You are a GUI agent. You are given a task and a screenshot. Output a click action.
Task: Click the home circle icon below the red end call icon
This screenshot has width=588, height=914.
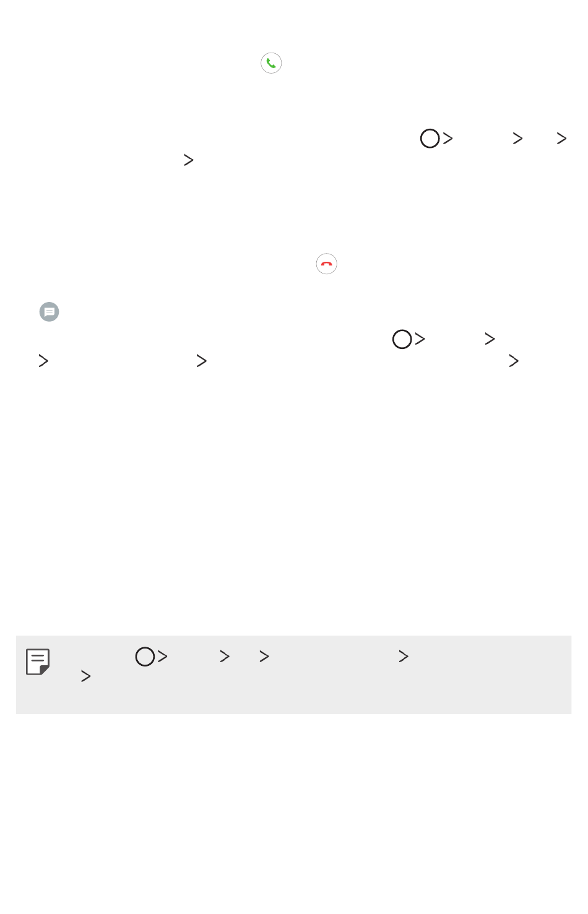coord(402,339)
